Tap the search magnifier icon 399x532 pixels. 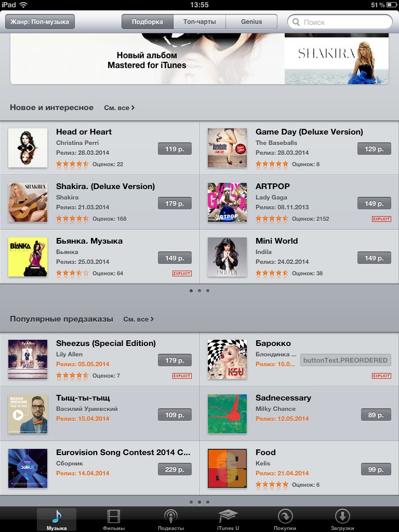click(296, 22)
